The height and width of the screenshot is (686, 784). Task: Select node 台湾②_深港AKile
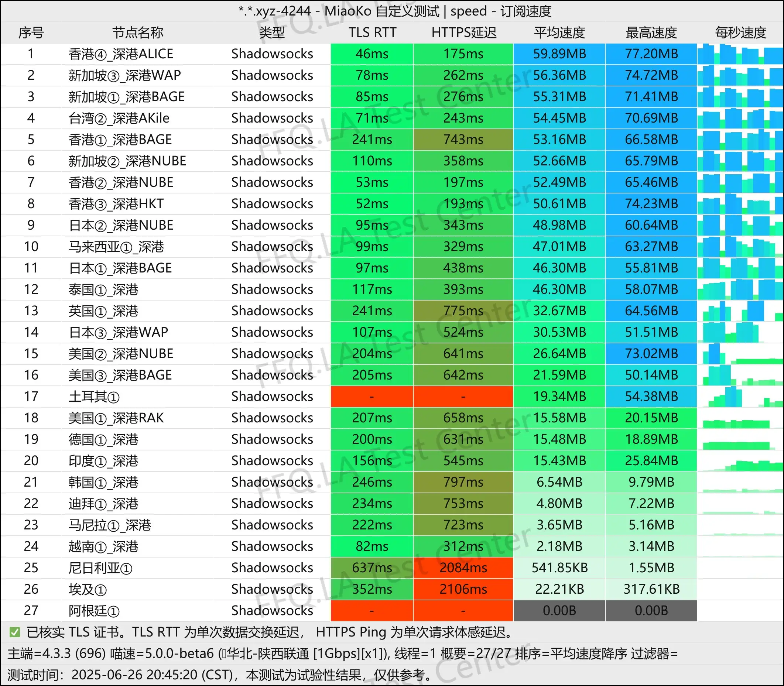pyautogui.click(x=119, y=118)
